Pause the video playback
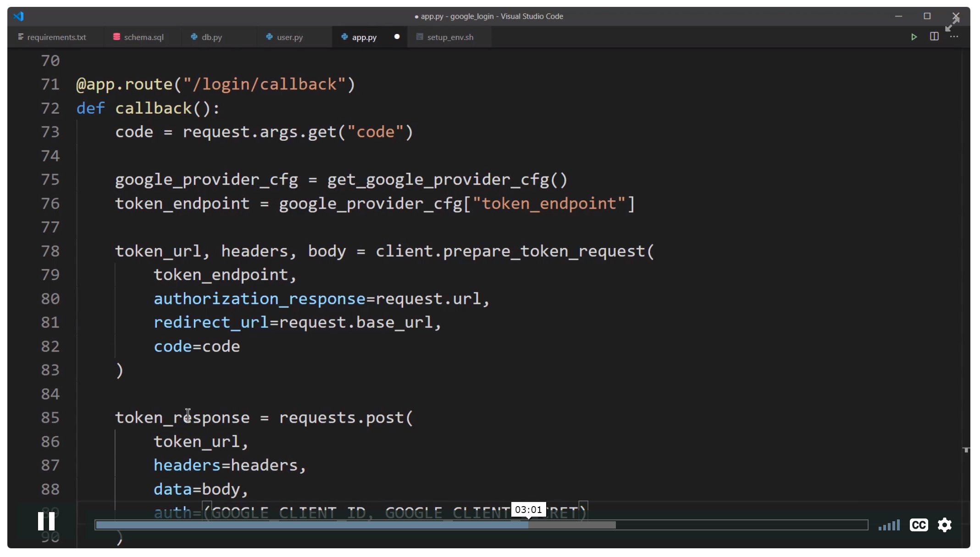Viewport: 980px width, 557px height. (46, 522)
